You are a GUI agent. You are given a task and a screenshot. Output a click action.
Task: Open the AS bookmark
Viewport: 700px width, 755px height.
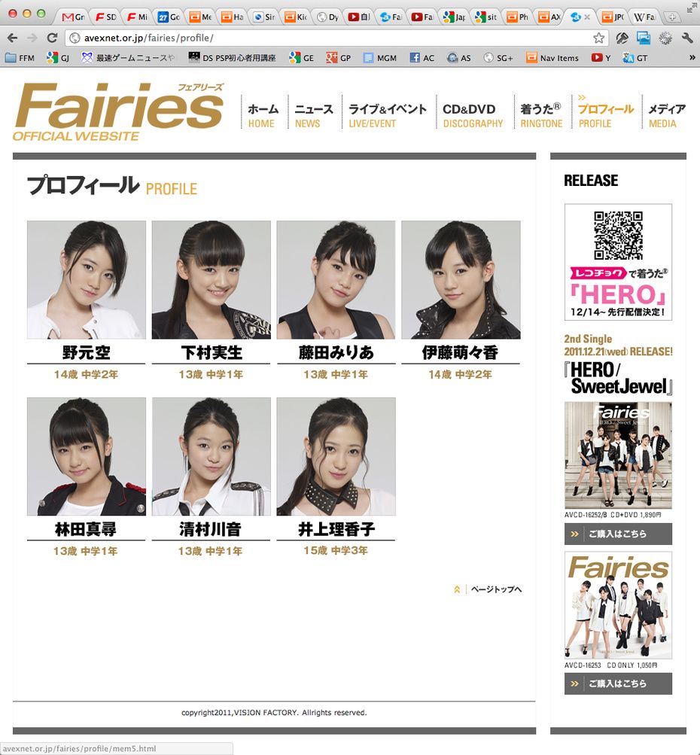point(459,58)
